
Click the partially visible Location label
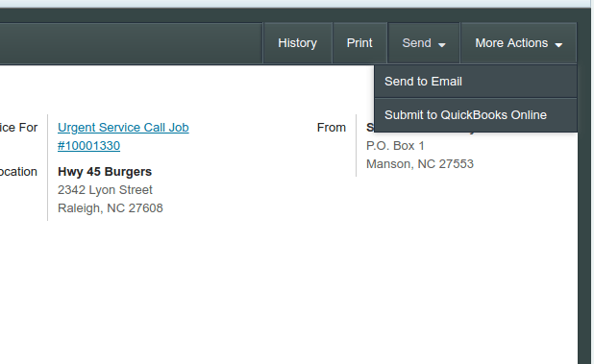[18, 172]
